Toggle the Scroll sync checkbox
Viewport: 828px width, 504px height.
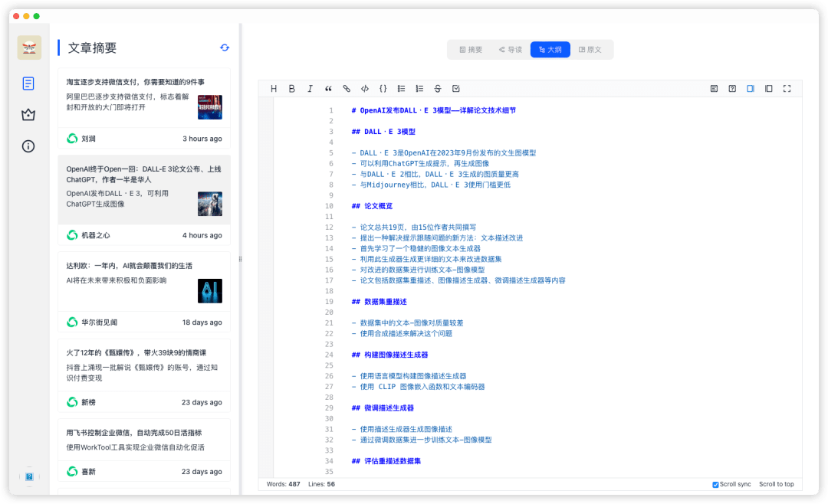coord(715,484)
